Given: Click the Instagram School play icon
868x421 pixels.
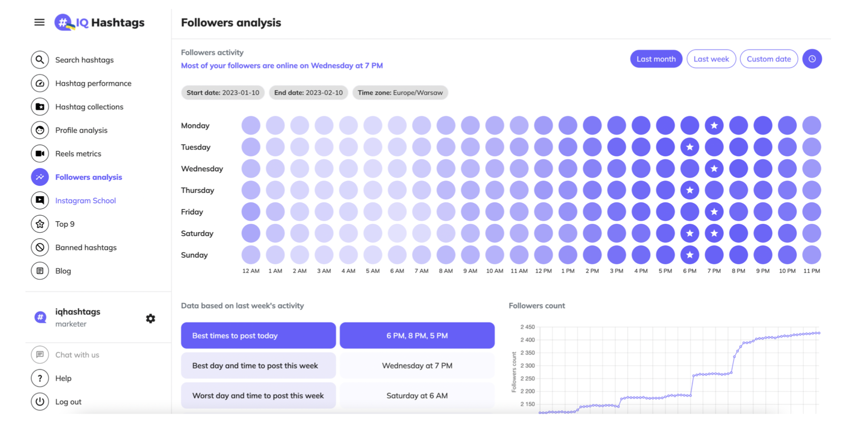Looking at the screenshot, I should (40, 200).
